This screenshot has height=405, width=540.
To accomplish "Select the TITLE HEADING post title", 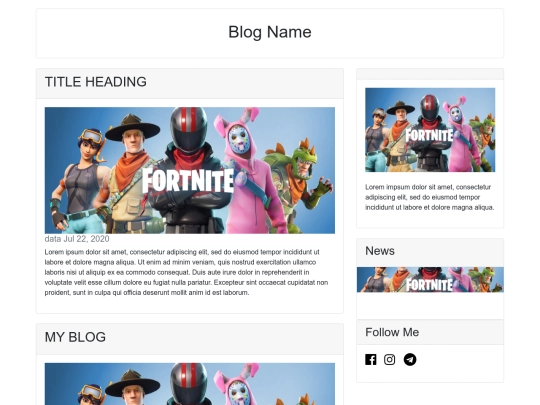I will point(96,82).
